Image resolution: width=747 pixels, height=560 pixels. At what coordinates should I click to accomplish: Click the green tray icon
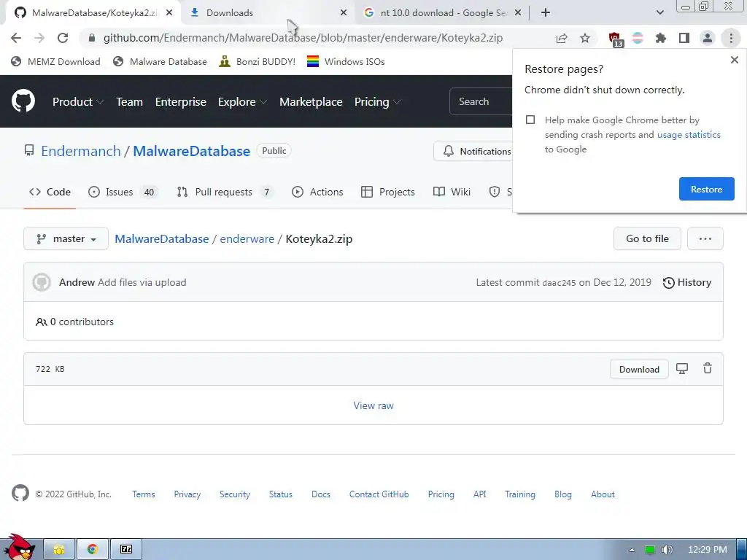point(650,550)
